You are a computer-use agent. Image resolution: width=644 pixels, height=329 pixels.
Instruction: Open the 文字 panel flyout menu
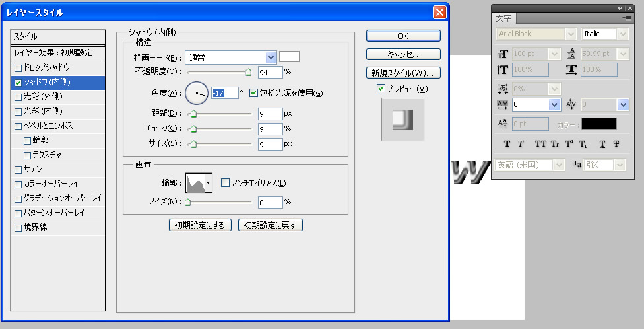(x=627, y=18)
